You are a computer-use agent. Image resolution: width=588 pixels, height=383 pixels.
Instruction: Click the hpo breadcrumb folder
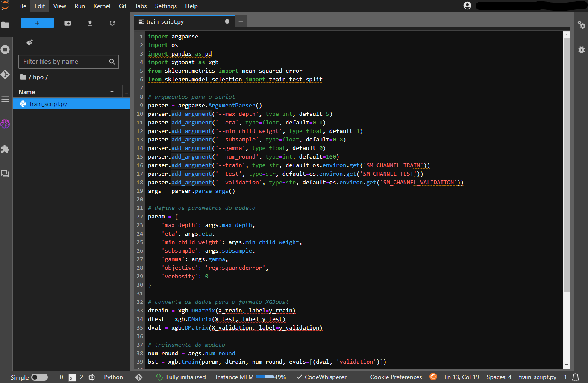[38, 77]
